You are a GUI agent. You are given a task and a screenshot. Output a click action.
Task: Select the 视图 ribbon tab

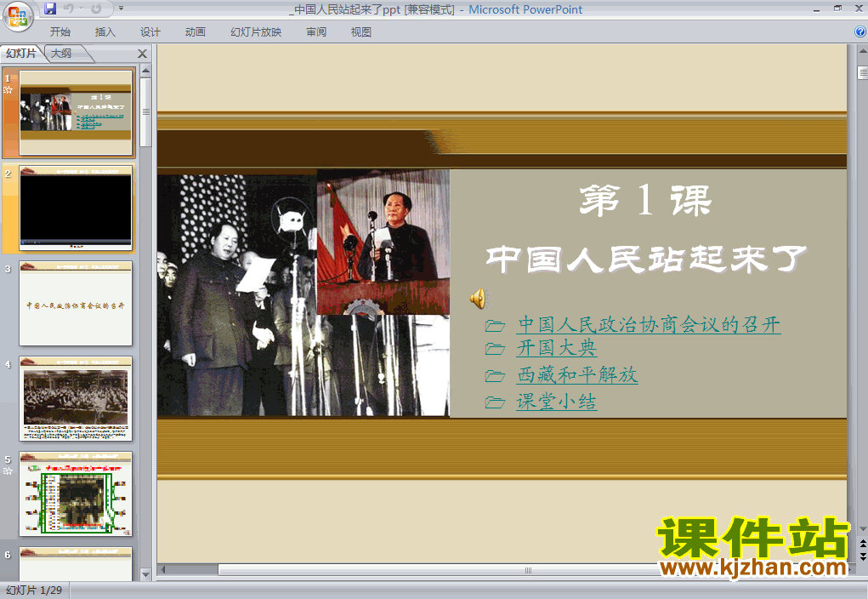click(361, 32)
